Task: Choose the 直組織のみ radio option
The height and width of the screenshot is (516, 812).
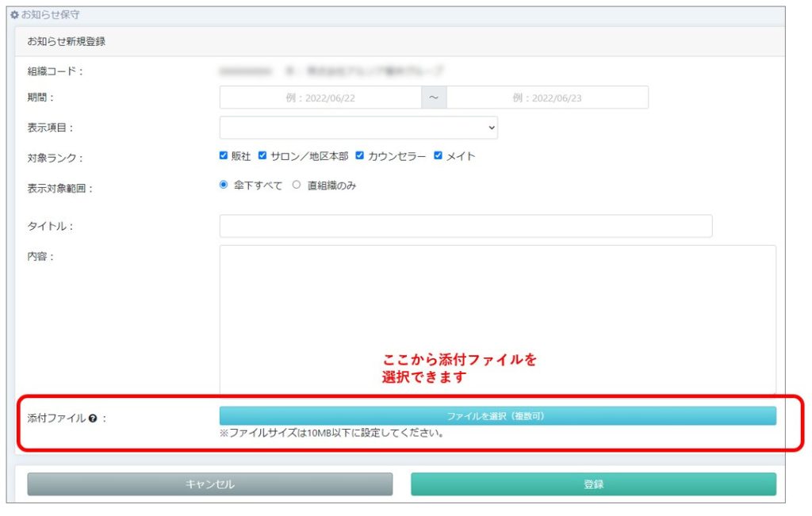Action: click(297, 185)
